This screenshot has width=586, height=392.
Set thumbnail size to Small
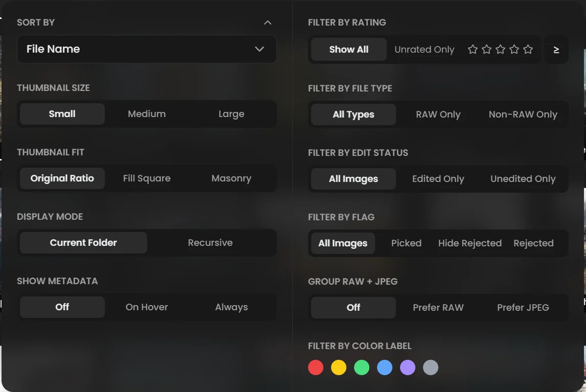coord(62,114)
